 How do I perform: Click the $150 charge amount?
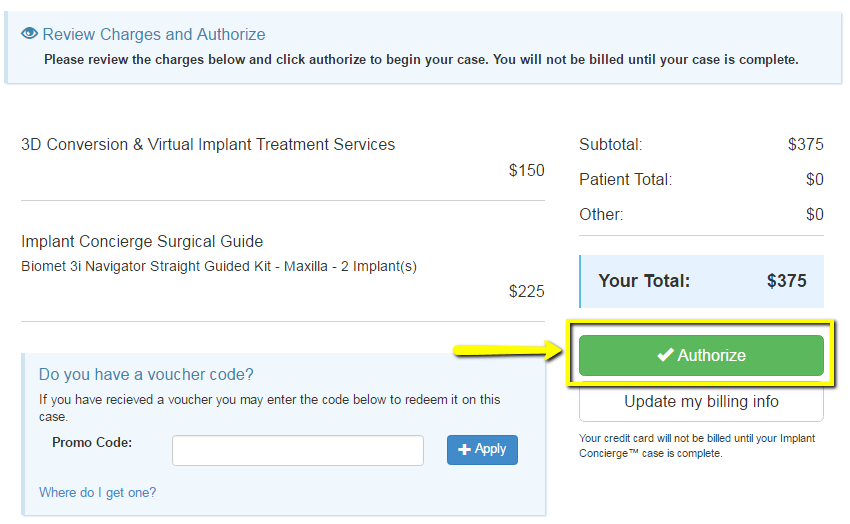coord(526,170)
